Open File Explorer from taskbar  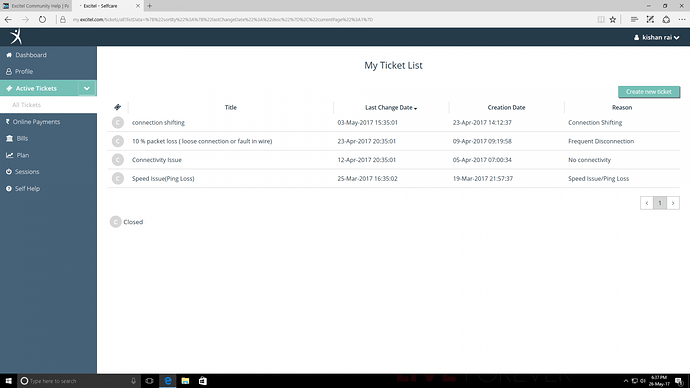tap(185, 381)
